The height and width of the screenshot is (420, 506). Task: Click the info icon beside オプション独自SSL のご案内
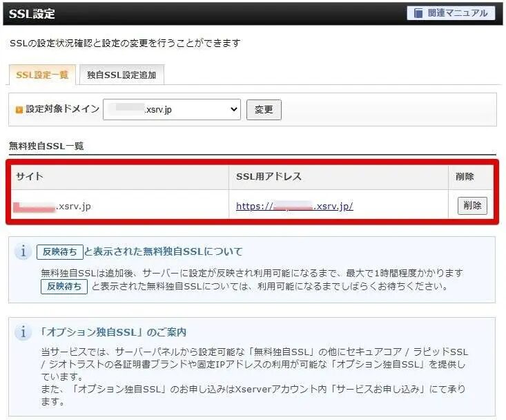[x=23, y=332]
